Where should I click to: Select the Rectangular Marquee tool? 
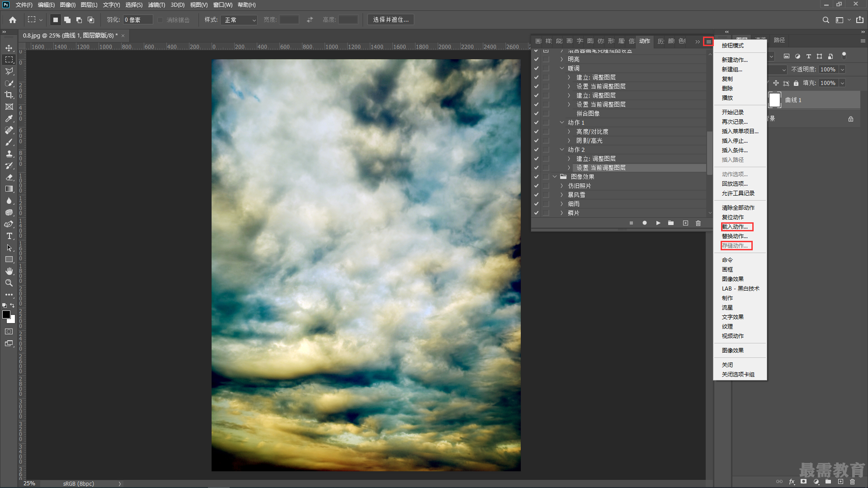point(9,60)
